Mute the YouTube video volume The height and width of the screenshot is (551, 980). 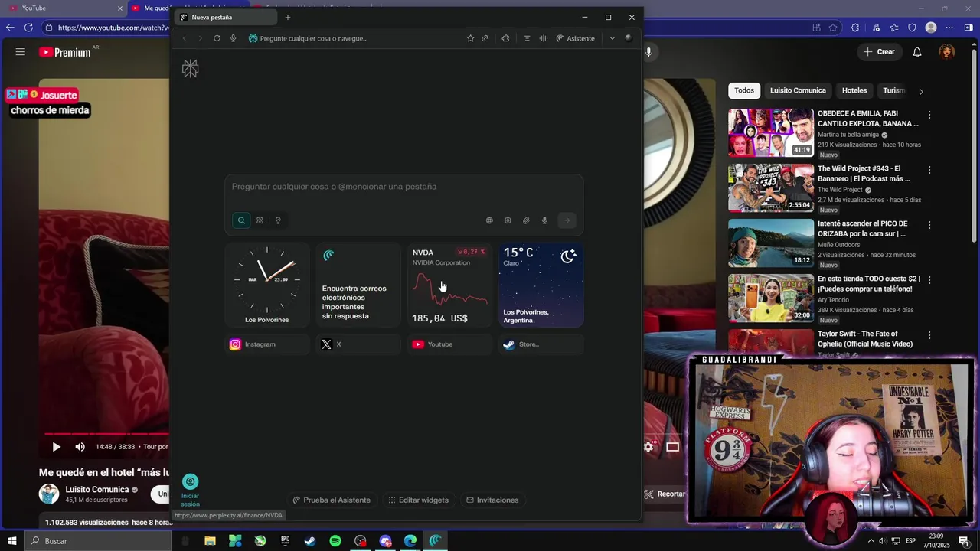click(80, 447)
